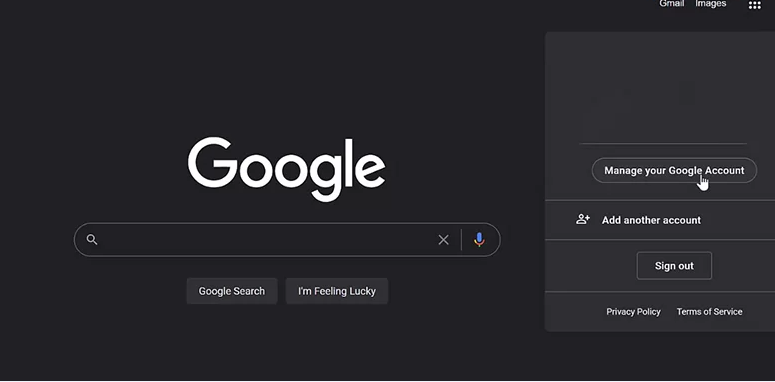Clear the search box with the X icon
The height and width of the screenshot is (382, 775).
[x=443, y=240]
